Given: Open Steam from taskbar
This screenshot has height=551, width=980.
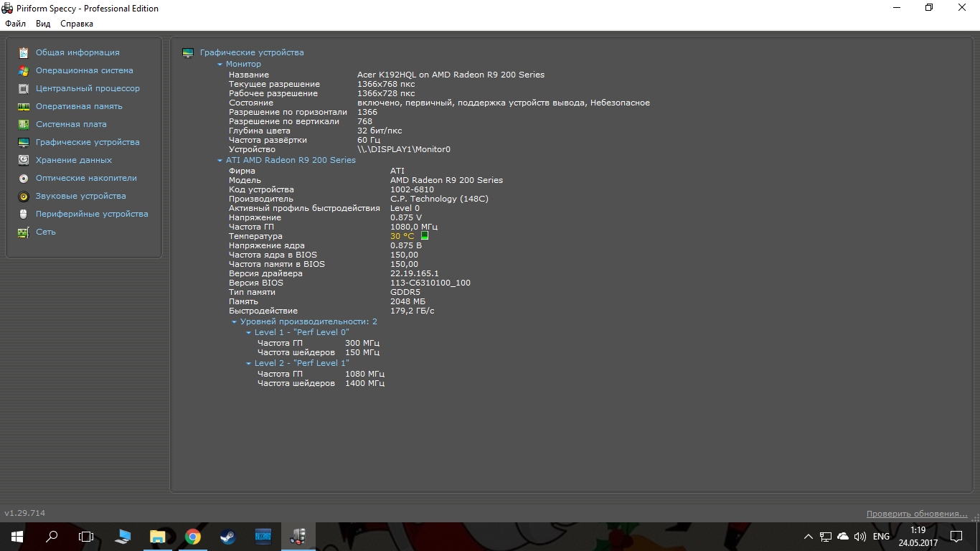Looking at the screenshot, I should point(227,536).
